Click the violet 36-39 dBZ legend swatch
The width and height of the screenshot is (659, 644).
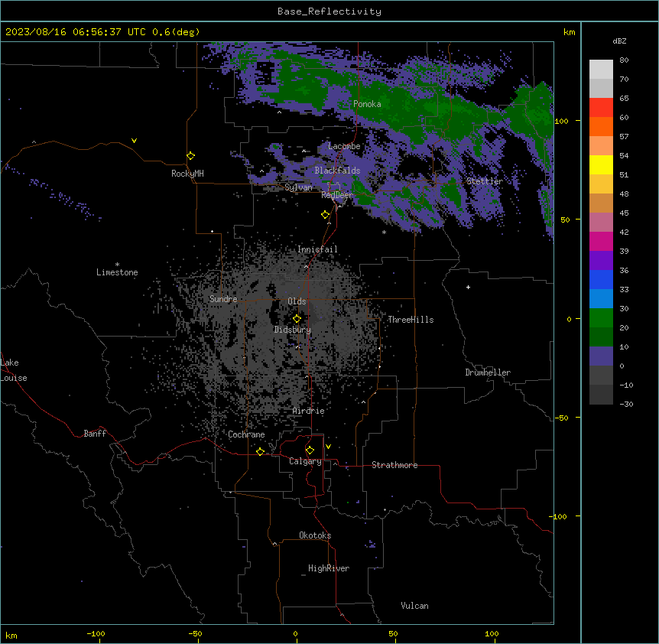(601, 261)
